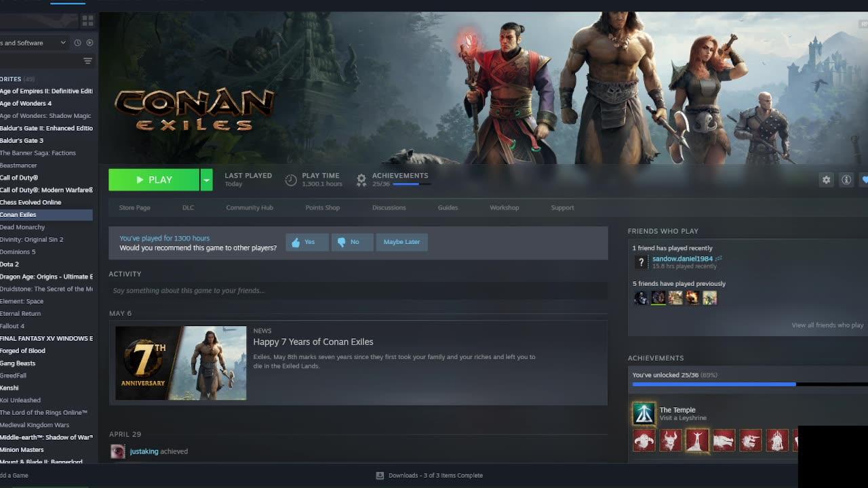Select Minion Masters in library

(22, 450)
